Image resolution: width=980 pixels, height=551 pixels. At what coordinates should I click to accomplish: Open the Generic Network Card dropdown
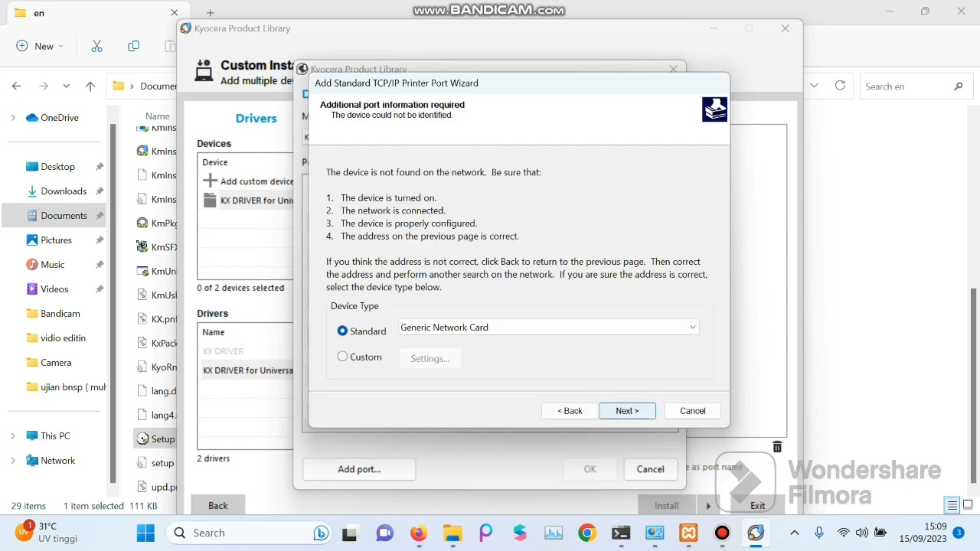tap(548, 328)
